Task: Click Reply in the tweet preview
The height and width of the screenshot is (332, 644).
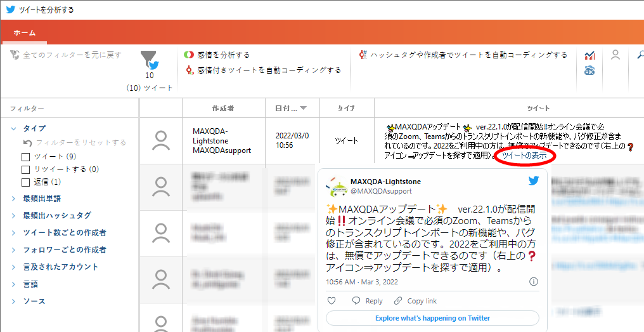Action: pyautogui.click(x=368, y=301)
